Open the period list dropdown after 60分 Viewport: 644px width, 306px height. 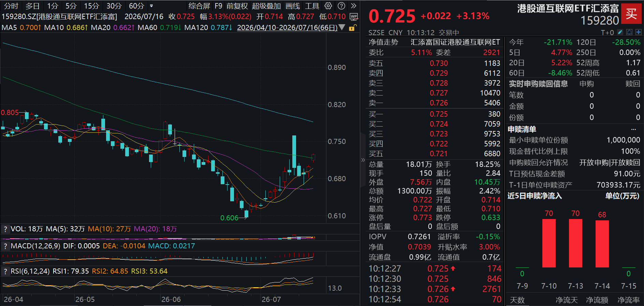point(151,6)
